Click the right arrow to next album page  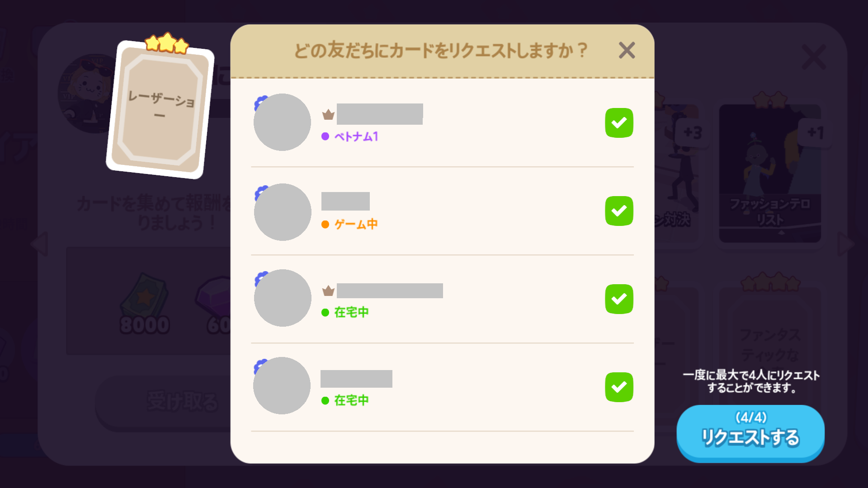[x=845, y=244]
